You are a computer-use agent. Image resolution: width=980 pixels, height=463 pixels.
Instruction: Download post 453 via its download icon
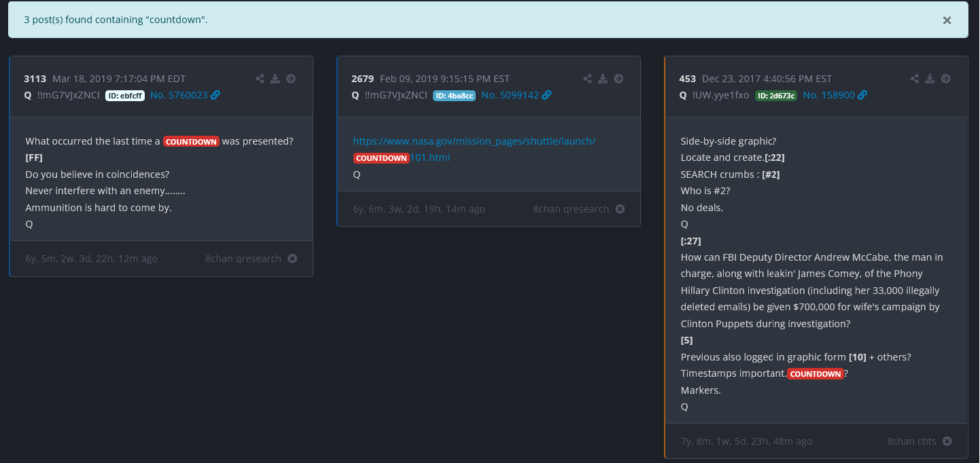tap(930, 79)
